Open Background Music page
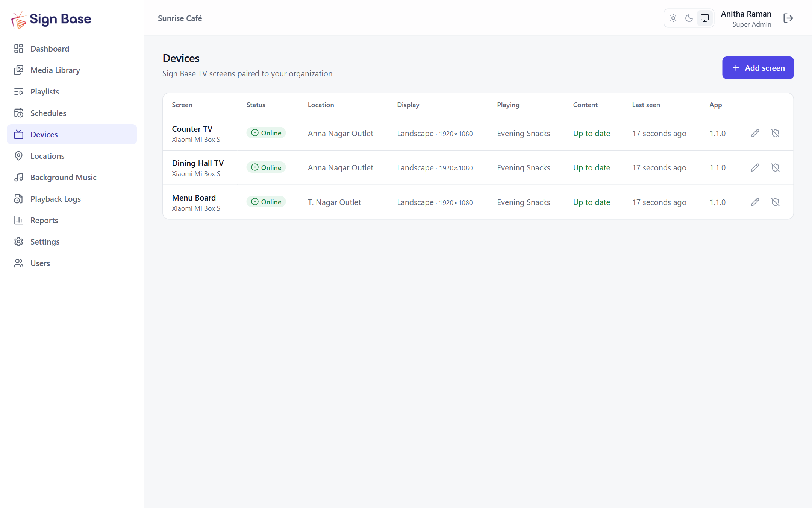 [72, 177]
